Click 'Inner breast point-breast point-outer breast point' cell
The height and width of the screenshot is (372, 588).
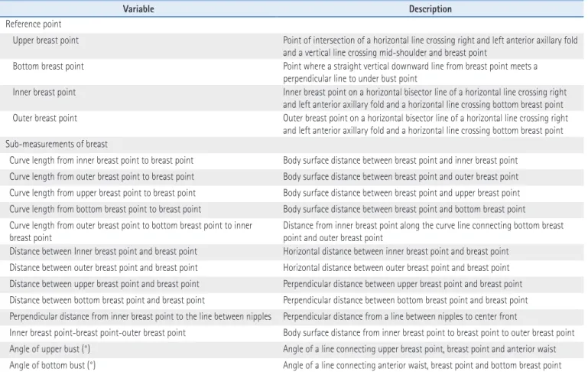click(98, 333)
